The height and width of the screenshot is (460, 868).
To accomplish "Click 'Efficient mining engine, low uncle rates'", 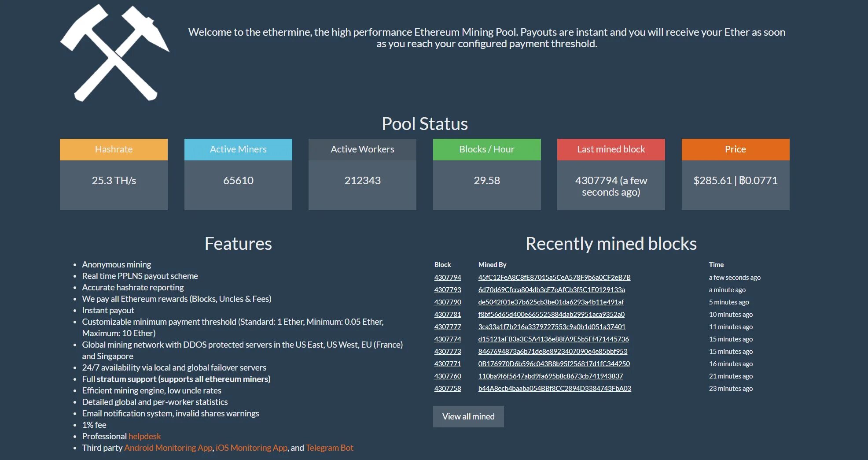I will [151, 390].
